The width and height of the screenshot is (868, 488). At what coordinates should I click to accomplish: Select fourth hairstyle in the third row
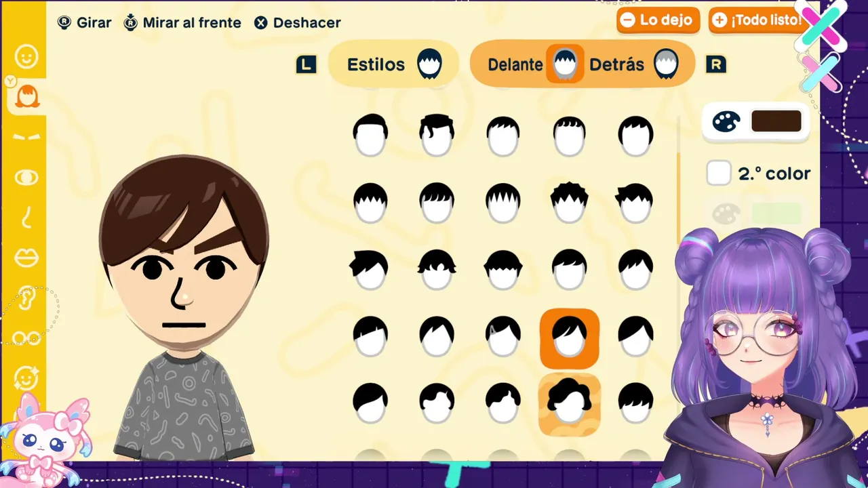(x=570, y=270)
